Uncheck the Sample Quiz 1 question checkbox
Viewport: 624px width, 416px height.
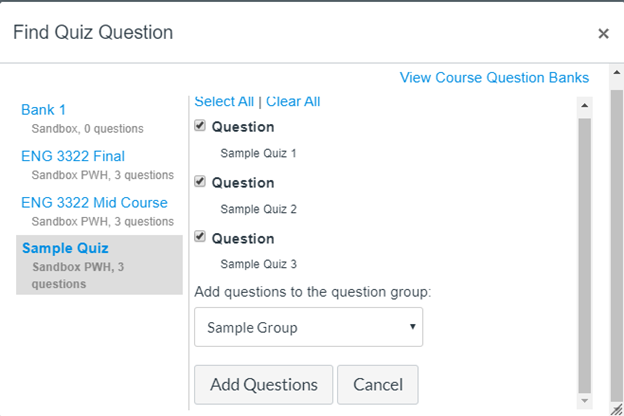(x=200, y=126)
